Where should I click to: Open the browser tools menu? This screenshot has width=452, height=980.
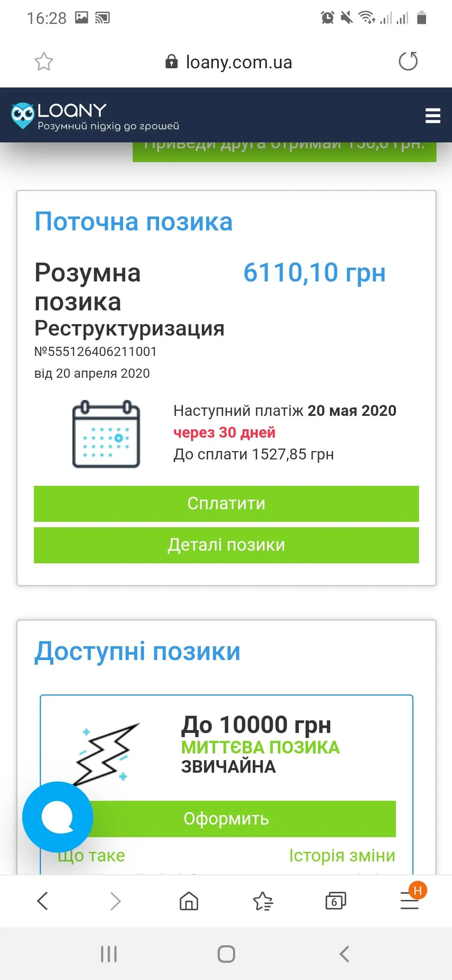point(409,901)
